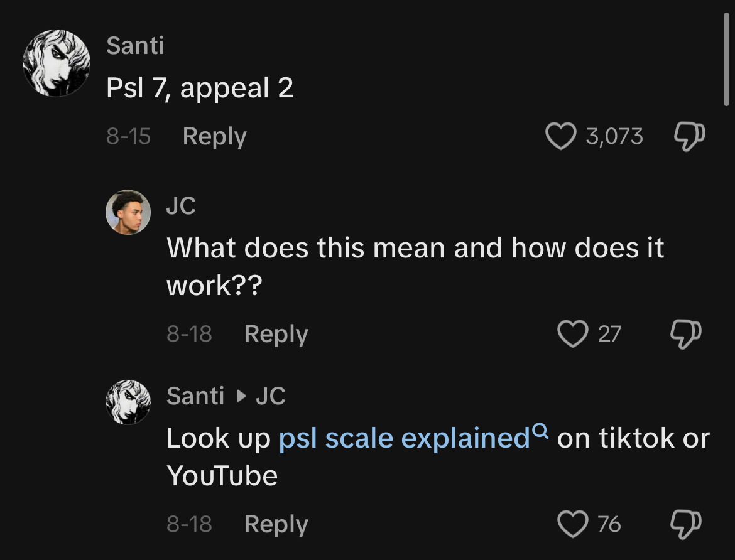Open Santi's avatar on top comment
This screenshot has width=735, height=560.
pyautogui.click(x=57, y=63)
